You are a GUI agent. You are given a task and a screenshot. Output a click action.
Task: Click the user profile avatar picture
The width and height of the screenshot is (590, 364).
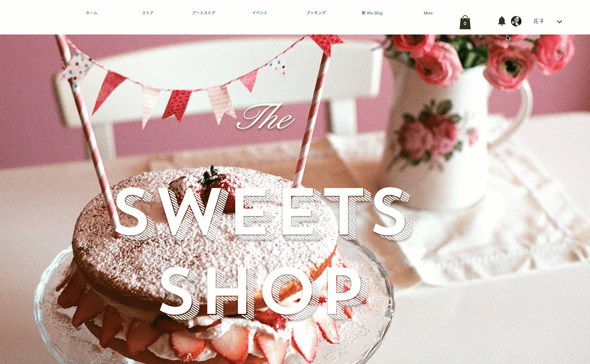coord(516,21)
